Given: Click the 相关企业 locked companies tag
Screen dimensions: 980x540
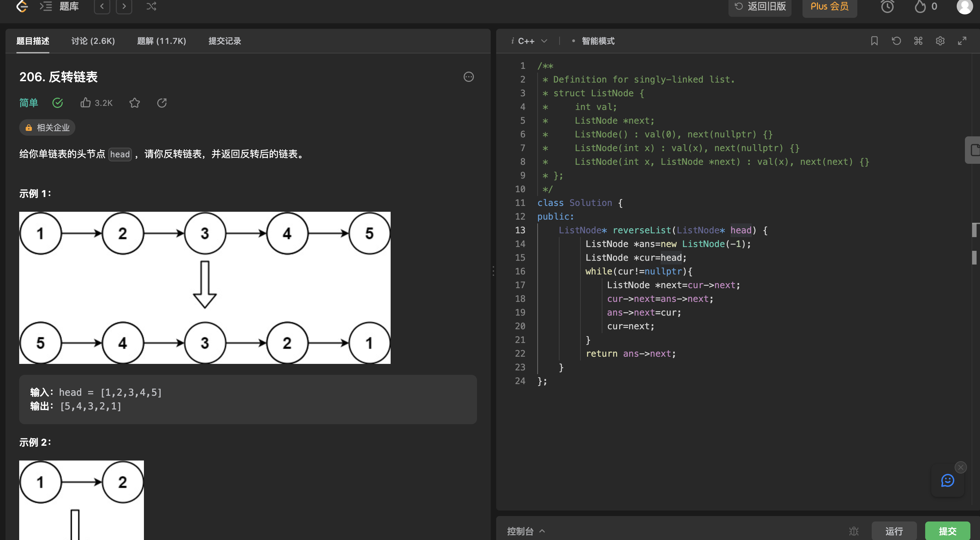Looking at the screenshot, I should pyautogui.click(x=48, y=127).
